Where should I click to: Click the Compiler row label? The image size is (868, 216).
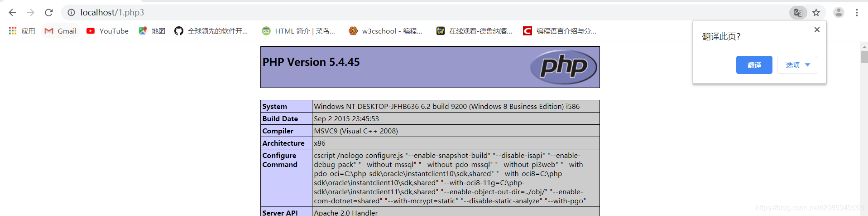tap(278, 131)
